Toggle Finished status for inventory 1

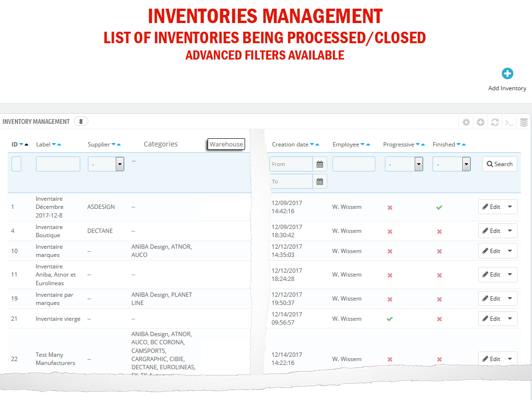439,207
